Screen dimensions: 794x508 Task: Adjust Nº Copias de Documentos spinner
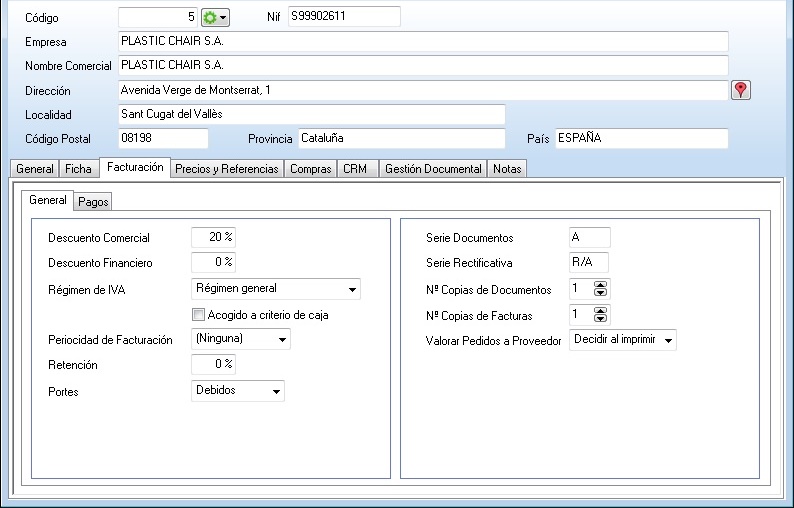coord(600,289)
